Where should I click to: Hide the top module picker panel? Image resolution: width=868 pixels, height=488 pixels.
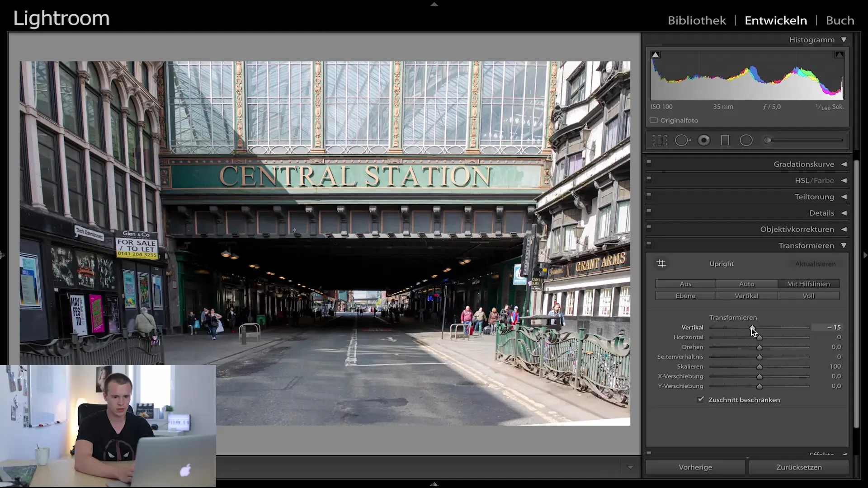[x=434, y=4]
